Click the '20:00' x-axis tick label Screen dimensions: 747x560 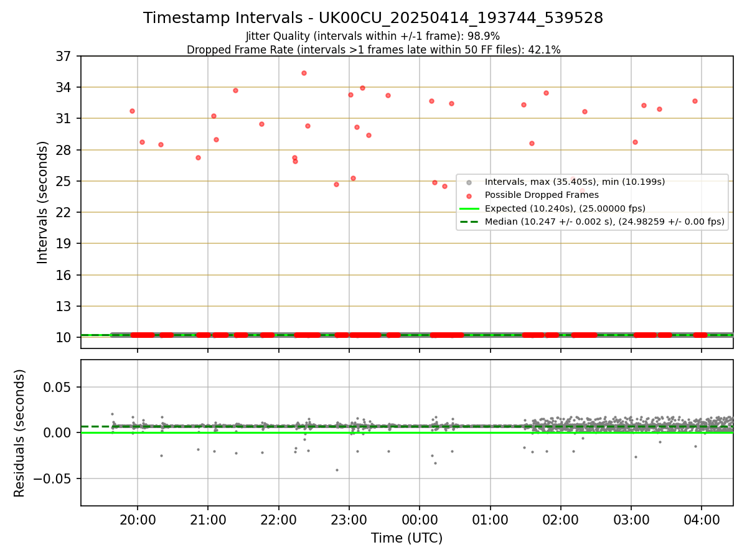(137, 520)
